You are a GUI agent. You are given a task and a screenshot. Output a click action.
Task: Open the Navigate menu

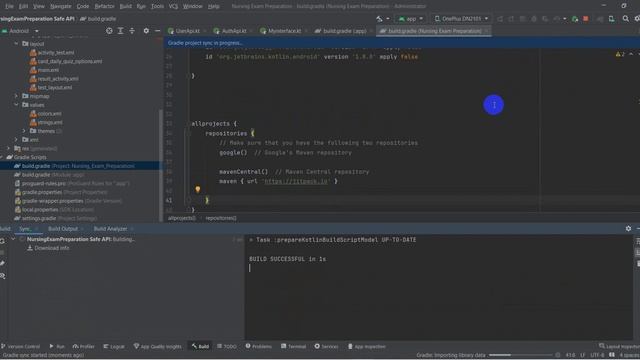click(60, 7)
